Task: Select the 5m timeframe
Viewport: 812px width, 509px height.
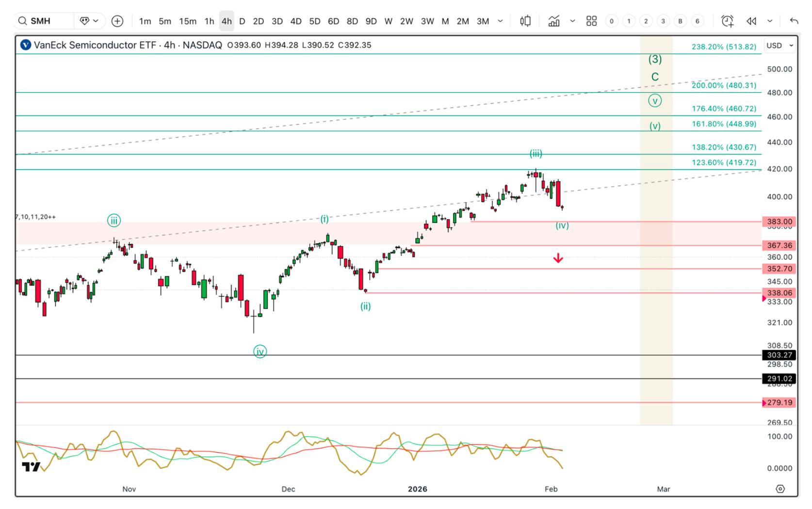Action: [165, 21]
